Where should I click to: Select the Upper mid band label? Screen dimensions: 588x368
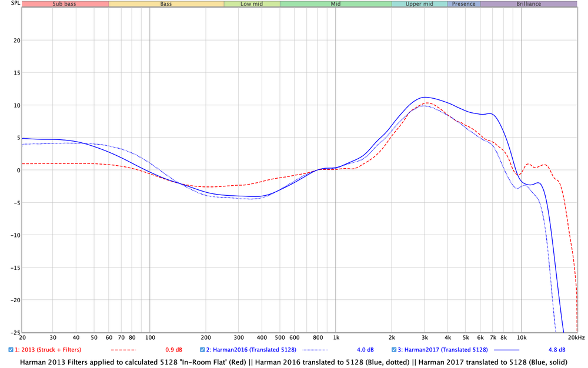419,4
